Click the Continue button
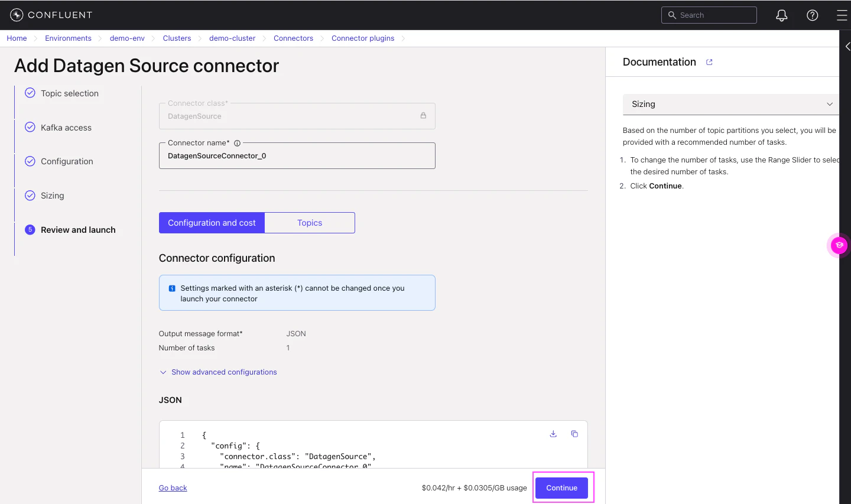 (561, 487)
